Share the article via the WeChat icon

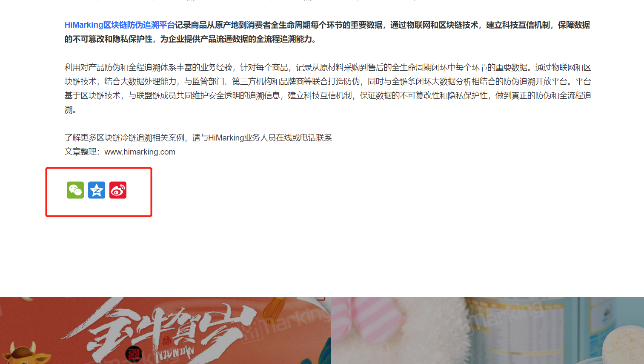point(75,190)
